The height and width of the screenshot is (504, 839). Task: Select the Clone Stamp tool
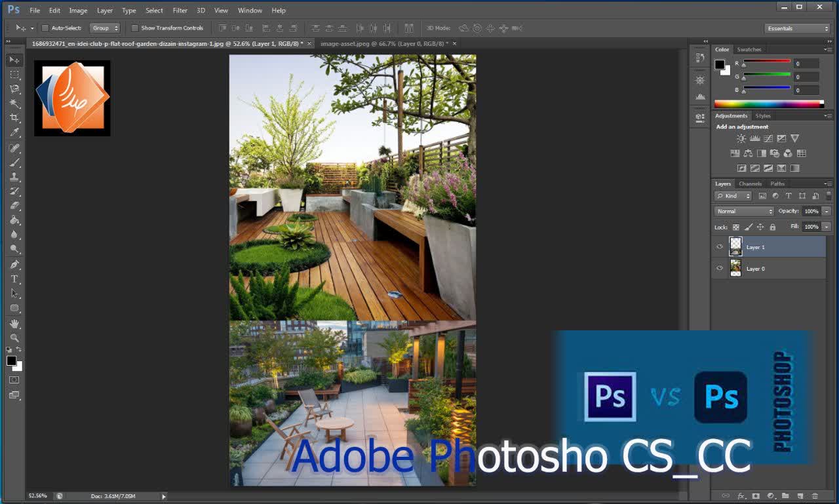(14, 177)
